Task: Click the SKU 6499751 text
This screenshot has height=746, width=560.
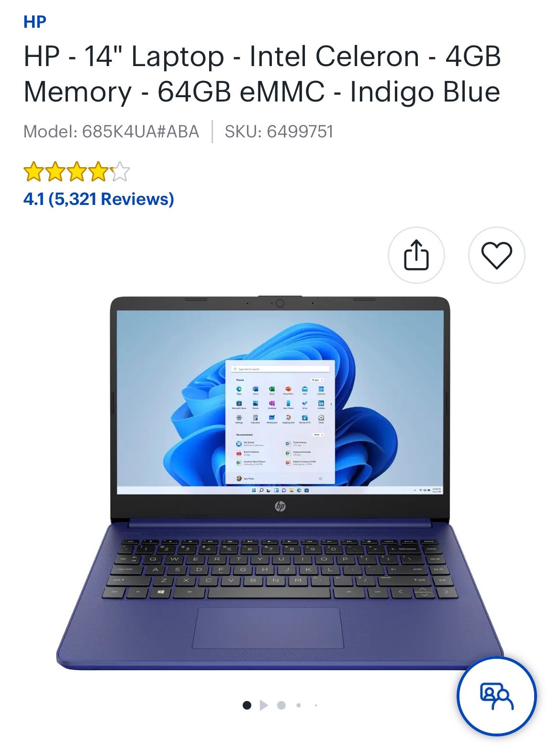Action: pos(279,131)
